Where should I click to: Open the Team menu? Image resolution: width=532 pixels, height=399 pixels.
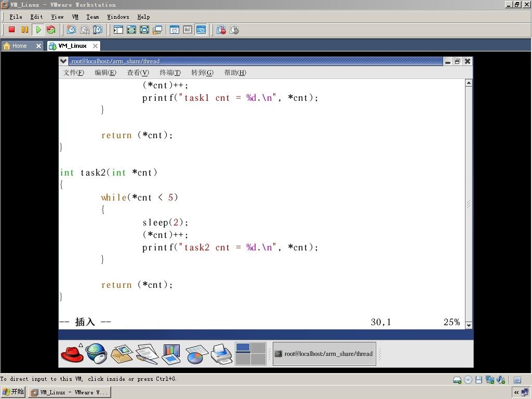92,17
